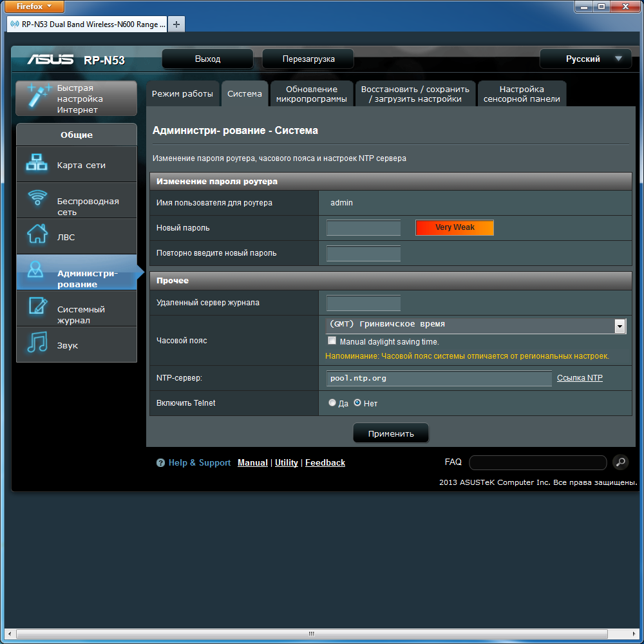644x644 pixels.
Task: Open a new Firefox tab with plus
Action: click(x=176, y=24)
